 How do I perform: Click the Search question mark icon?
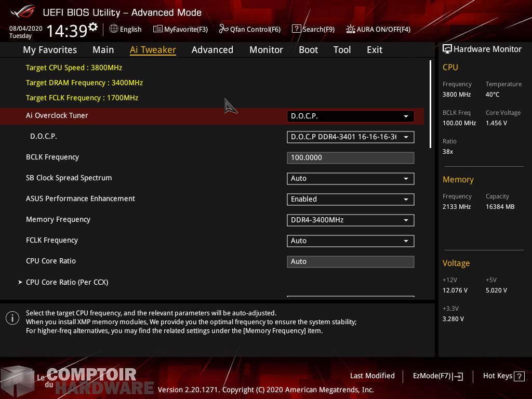click(296, 29)
